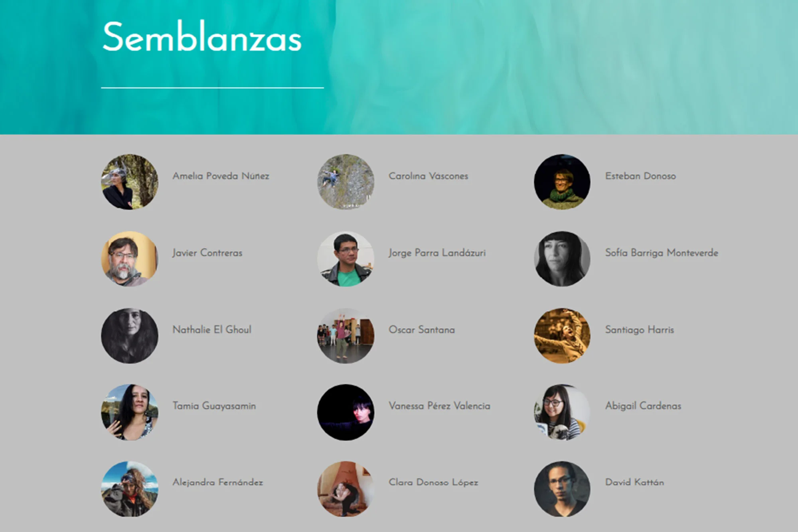Image resolution: width=798 pixels, height=532 pixels.
Task: Open the Esteban Donoso name link
Action: pos(640,176)
